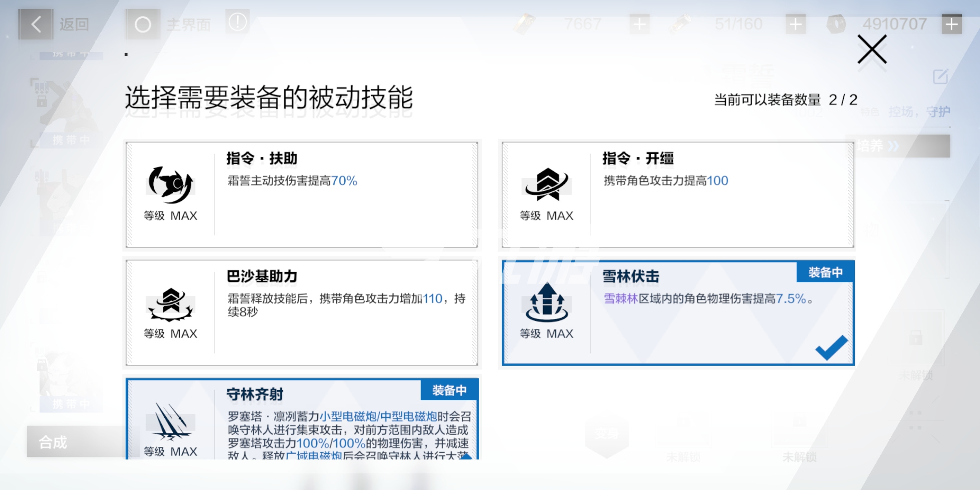Unequip 雪林伏击 via blue checkmark
980x490 pixels.
831,348
